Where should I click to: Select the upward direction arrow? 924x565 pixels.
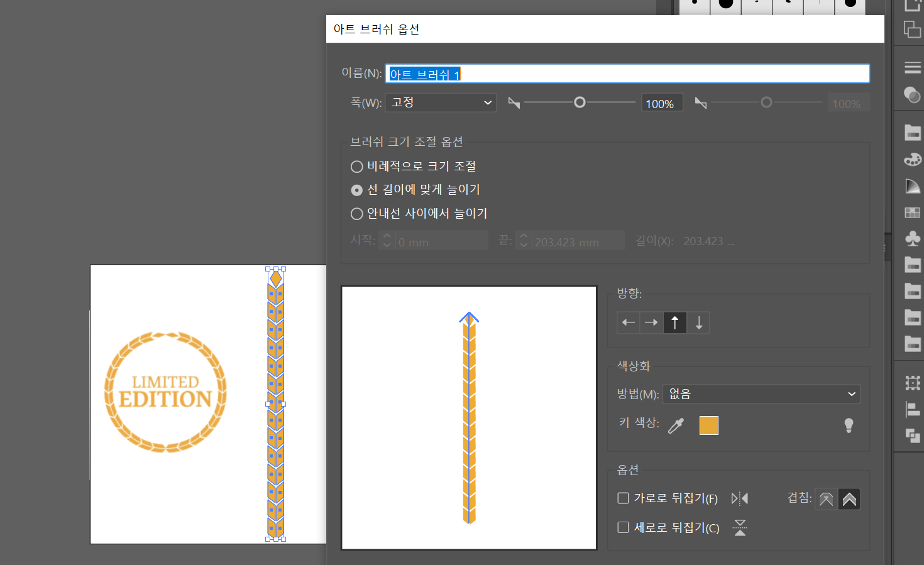click(675, 323)
